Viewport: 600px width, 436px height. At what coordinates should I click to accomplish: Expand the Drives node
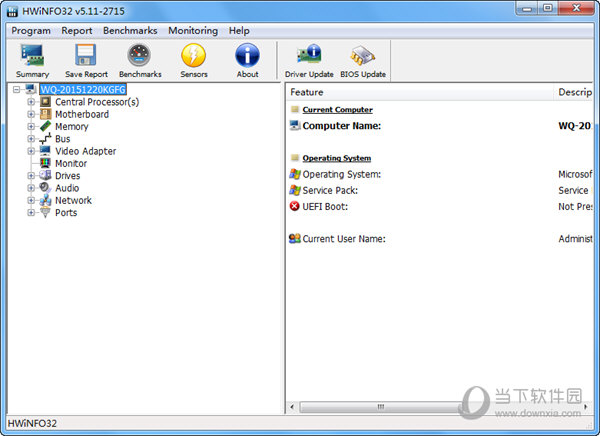31,175
